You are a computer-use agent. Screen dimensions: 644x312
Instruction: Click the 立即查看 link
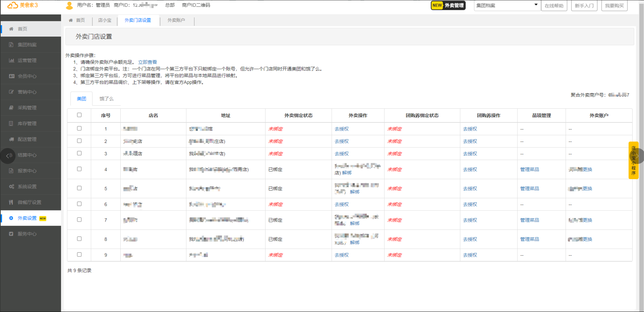click(147, 62)
